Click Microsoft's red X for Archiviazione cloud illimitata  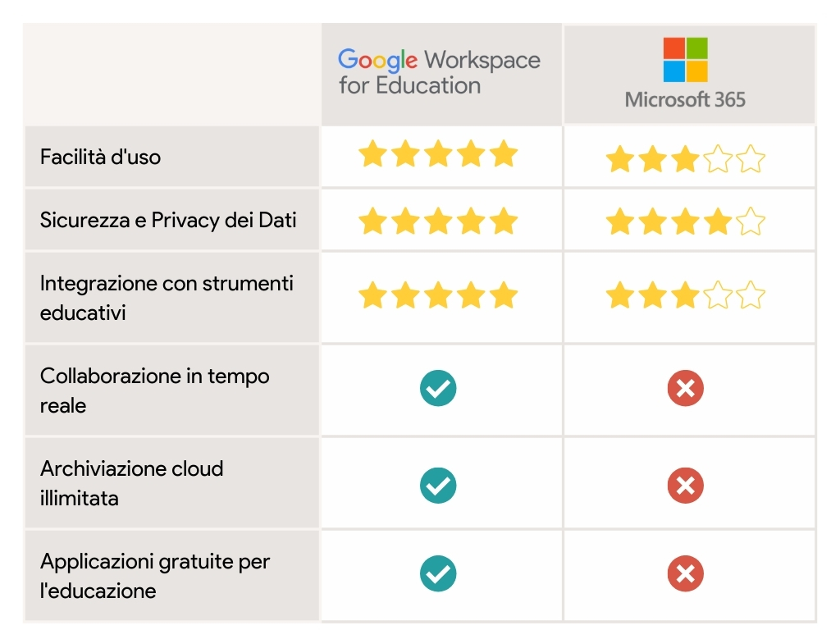pyautogui.click(x=685, y=486)
